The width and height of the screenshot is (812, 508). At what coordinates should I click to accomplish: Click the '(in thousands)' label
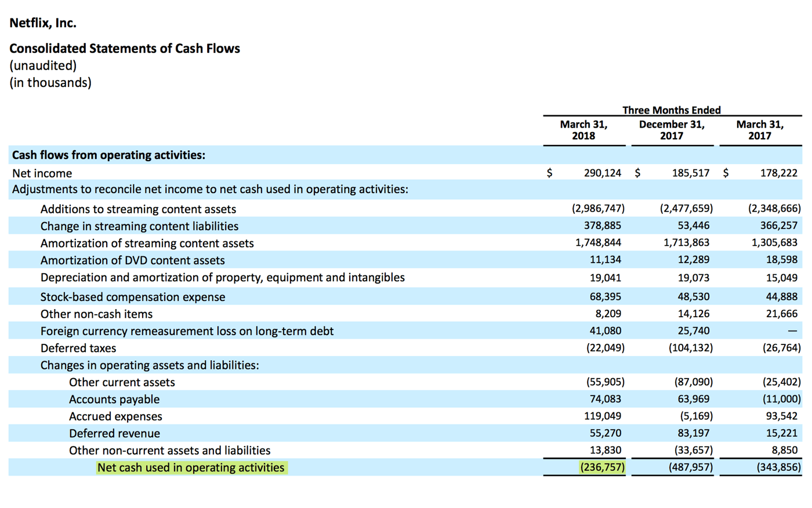tap(50, 83)
